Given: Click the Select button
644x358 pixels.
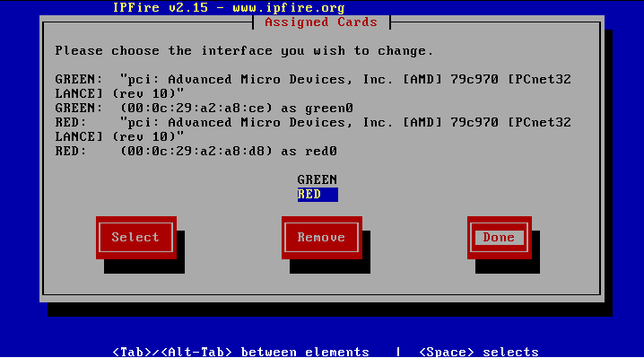Looking at the screenshot, I should [136, 238].
